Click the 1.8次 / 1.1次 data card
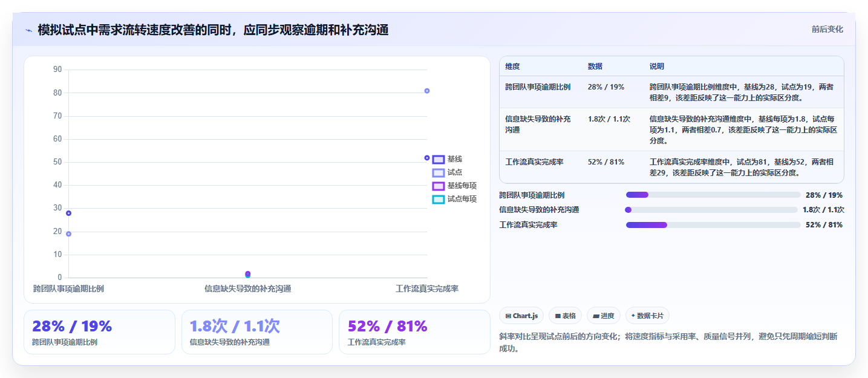 tap(257, 332)
